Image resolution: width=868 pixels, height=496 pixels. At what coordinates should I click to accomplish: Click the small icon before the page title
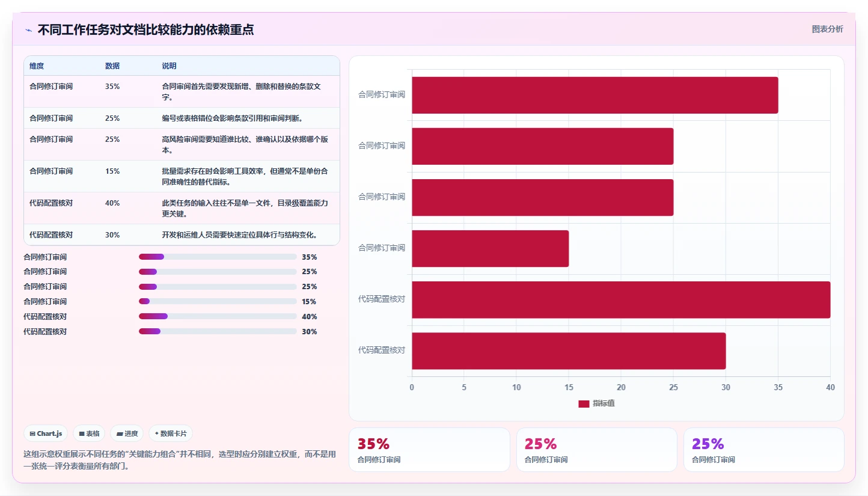29,30
